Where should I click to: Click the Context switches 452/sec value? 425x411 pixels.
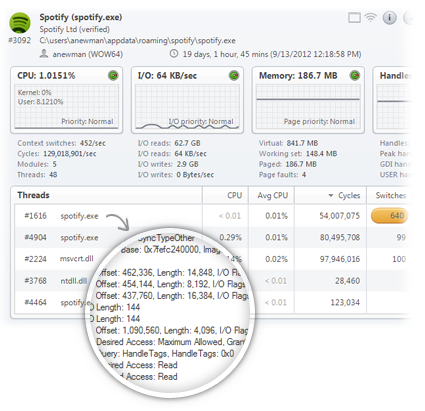click(92, 143)
